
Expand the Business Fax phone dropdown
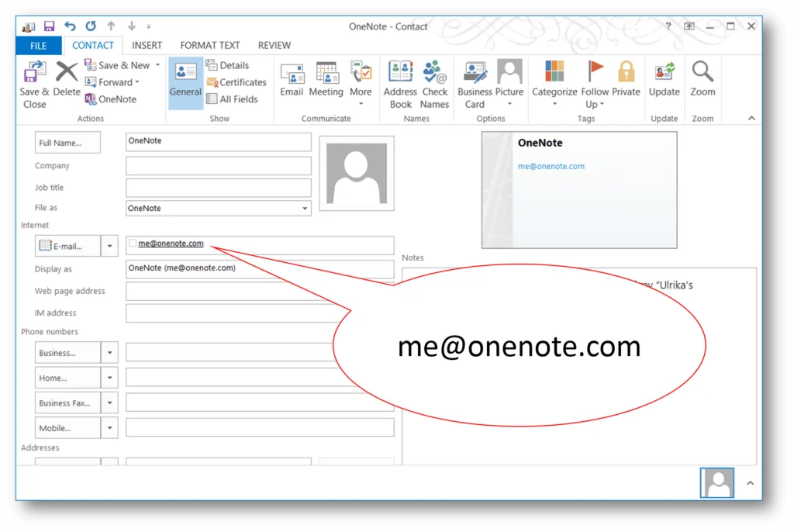pyautogui.click(x=109, y=402)
